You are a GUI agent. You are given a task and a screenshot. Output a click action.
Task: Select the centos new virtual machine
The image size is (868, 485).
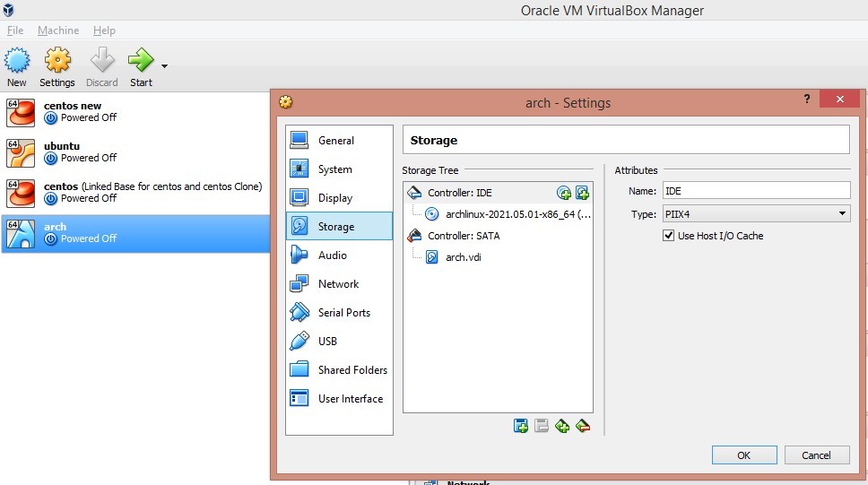pos(135,112)
